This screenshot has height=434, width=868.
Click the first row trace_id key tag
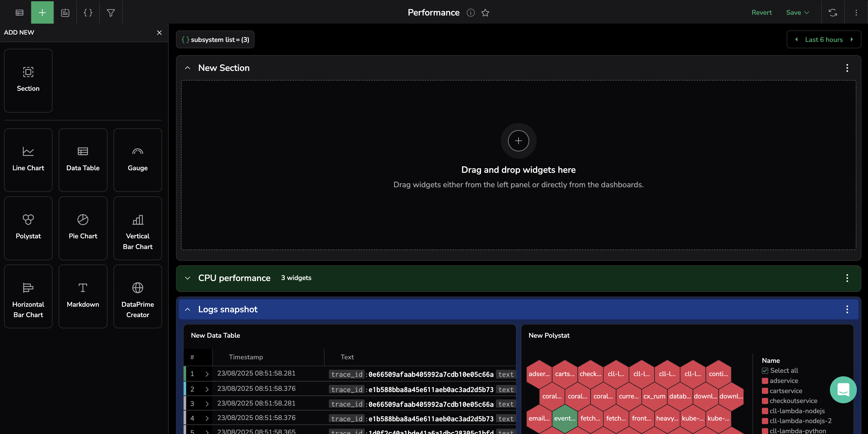point(347,374)
